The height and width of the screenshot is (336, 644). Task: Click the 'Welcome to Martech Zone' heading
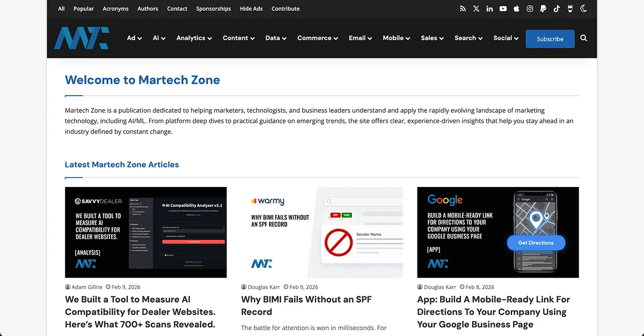point(142,80)
